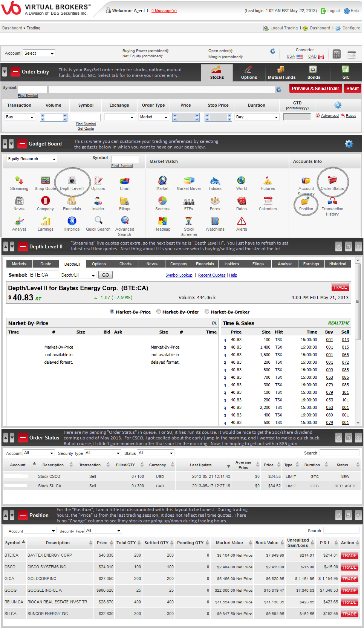Click the red Reset button
This screenshot has height=629, width=364.
tap(353, 88)
